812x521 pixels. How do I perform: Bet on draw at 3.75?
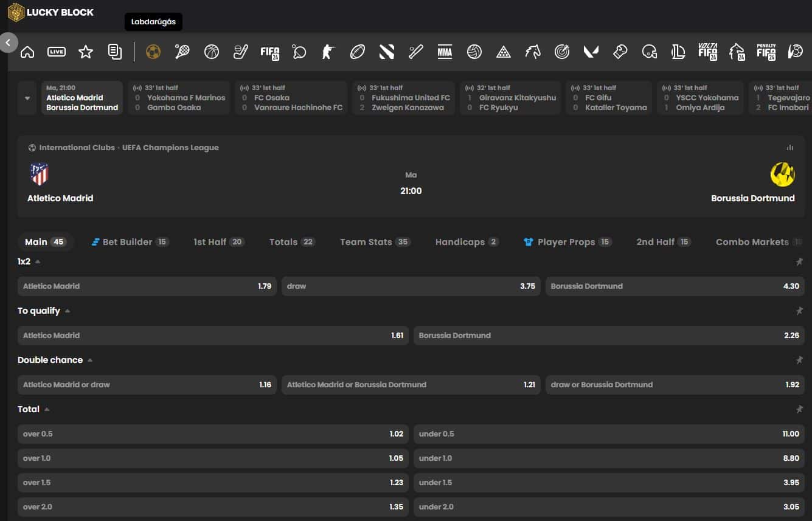(411, 286)
